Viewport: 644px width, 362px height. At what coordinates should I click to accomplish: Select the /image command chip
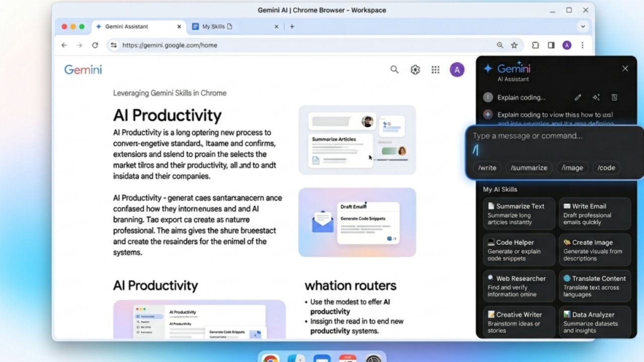point(572,168)
